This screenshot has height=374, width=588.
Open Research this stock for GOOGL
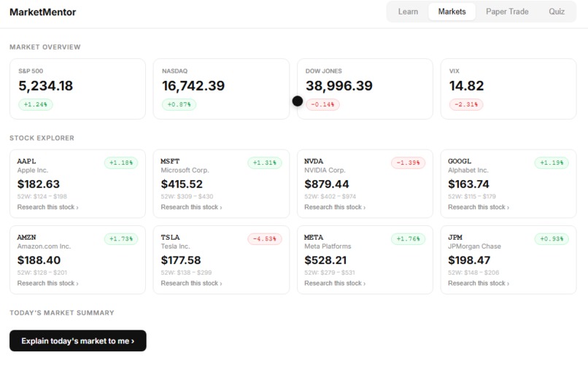(x=479, y=207)
